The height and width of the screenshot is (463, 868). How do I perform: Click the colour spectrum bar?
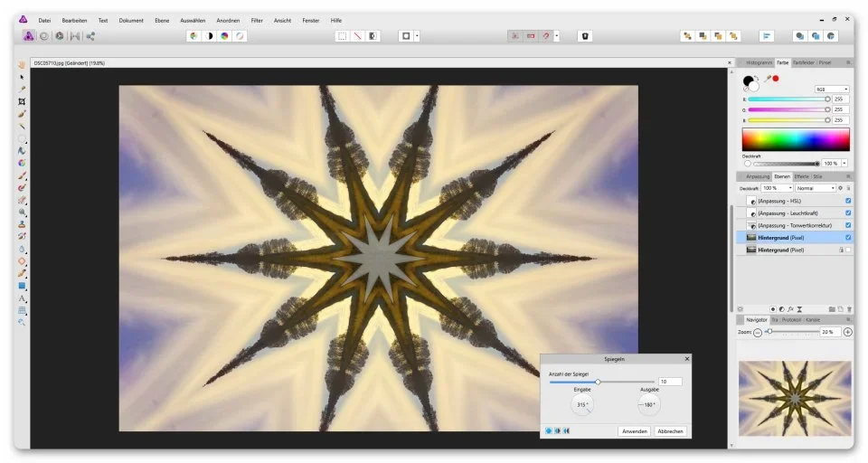pos(796,139)
